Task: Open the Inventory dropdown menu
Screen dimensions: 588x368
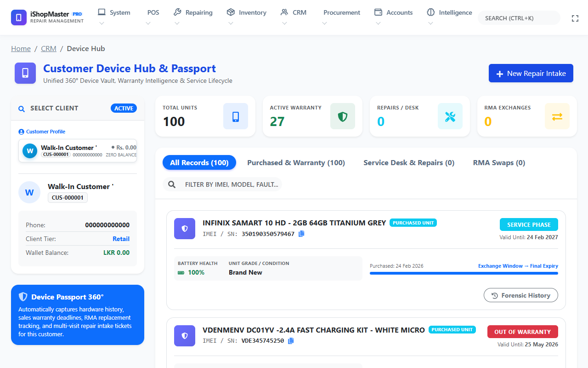Action: tap(246, 17)
